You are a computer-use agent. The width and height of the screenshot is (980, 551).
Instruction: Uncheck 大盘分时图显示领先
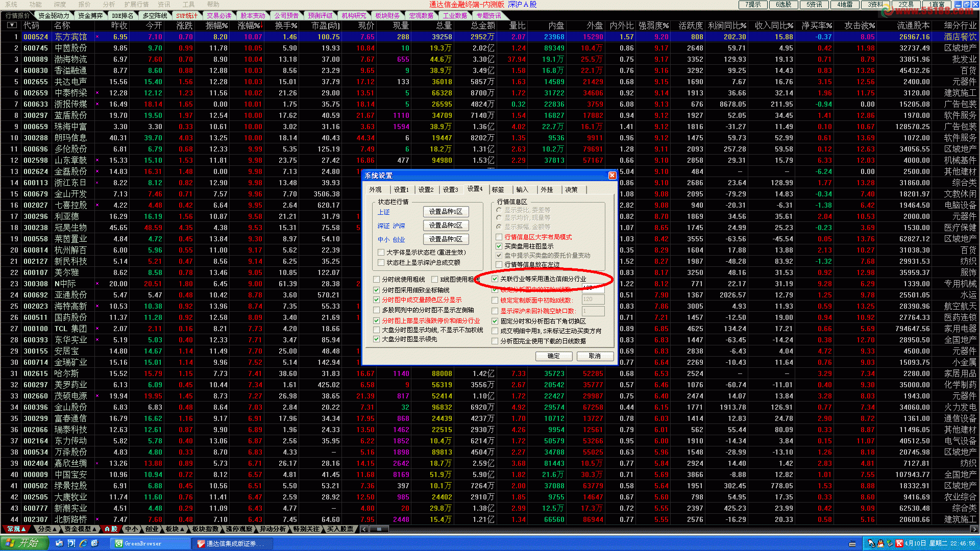pyautogui.click(x=377, y=339)
